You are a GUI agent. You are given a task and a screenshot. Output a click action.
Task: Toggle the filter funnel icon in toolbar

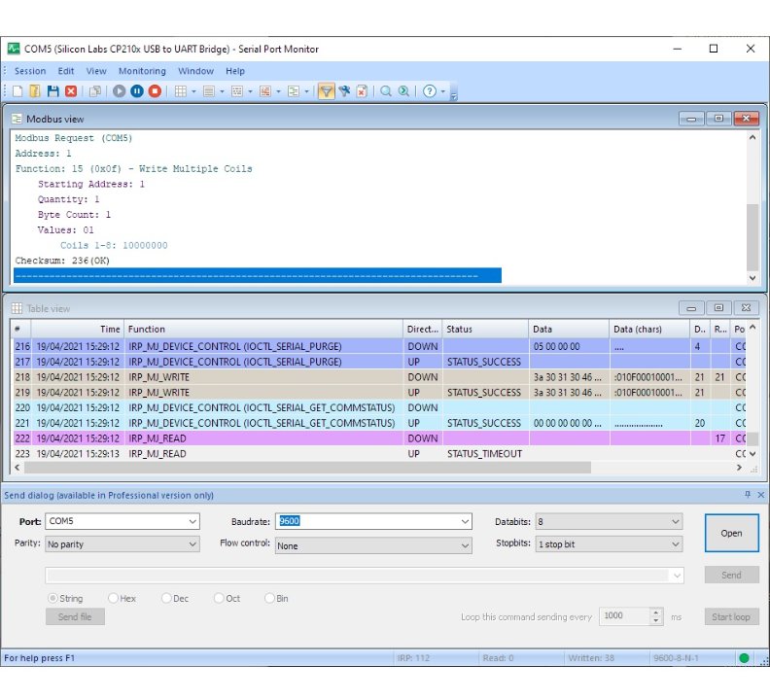(326, 90)
